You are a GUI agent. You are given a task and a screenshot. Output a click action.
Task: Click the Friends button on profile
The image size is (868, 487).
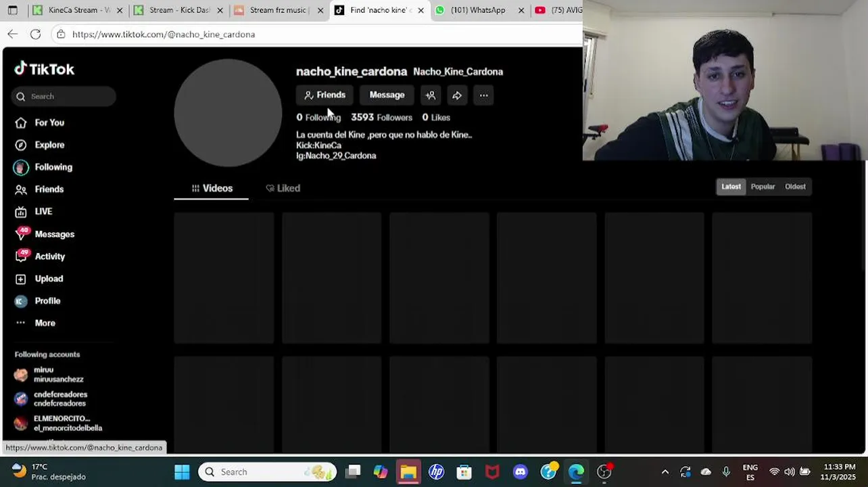pyautogui.click(x=324, y=95)
